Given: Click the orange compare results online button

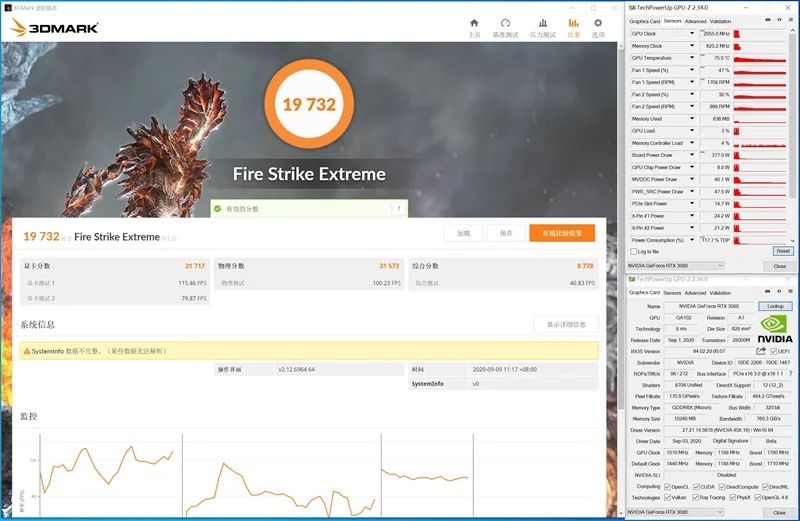Looking at the screenshot, I should (x=562, y=233).
